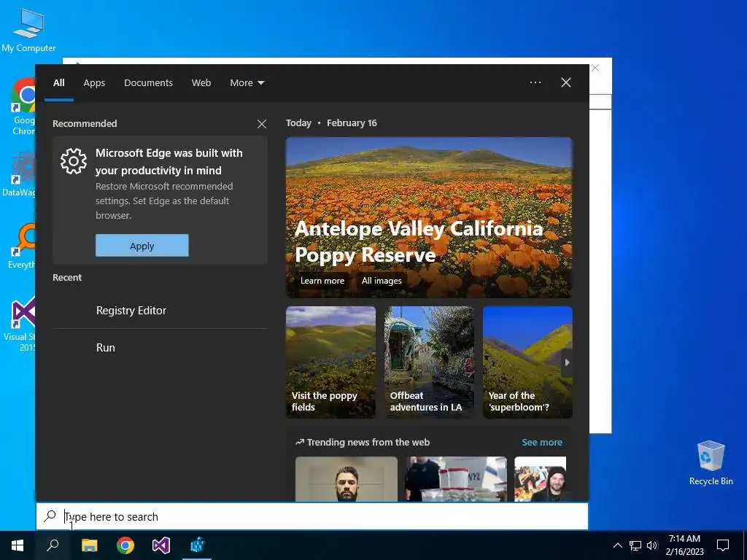Open the volume control speaker icon
Image resolution: width=747 pixels, height=560 pixels.
click(652, 545)
